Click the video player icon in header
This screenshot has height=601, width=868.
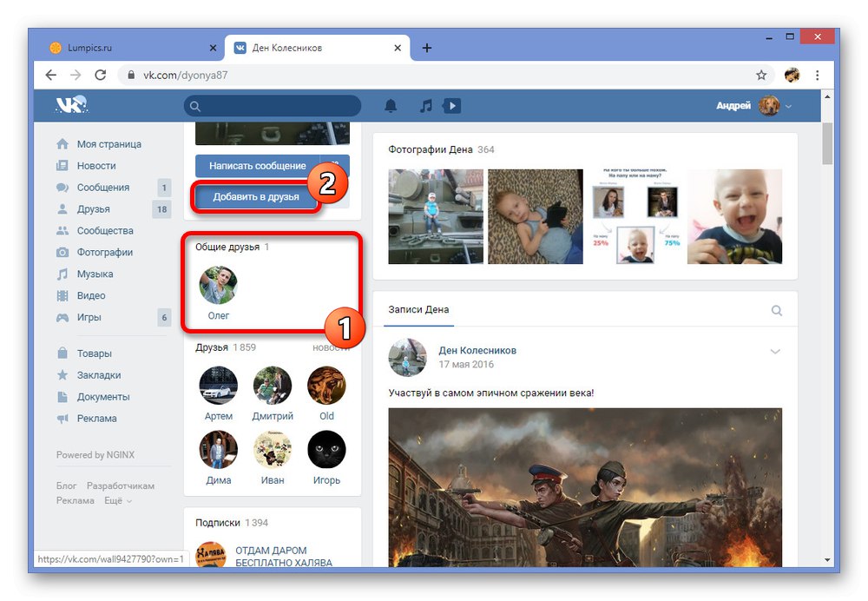point(451,106)
